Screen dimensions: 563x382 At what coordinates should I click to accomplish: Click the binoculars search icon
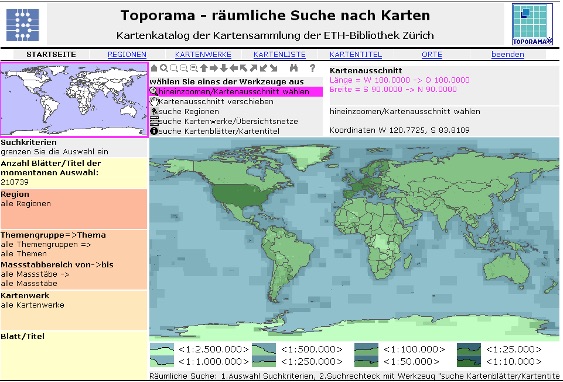pyautogui.click(x=294, y=68)
